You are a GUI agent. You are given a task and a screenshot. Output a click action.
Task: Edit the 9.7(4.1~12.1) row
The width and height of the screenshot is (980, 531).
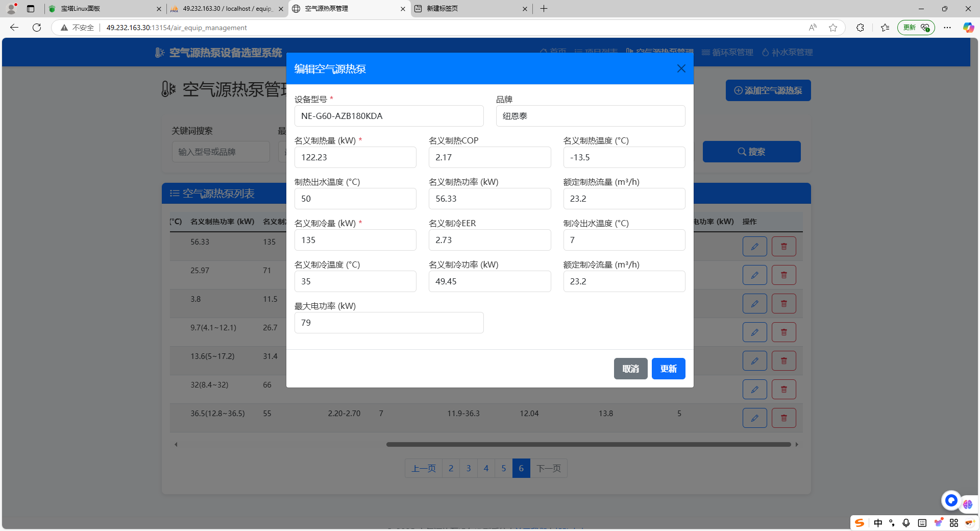754,332
